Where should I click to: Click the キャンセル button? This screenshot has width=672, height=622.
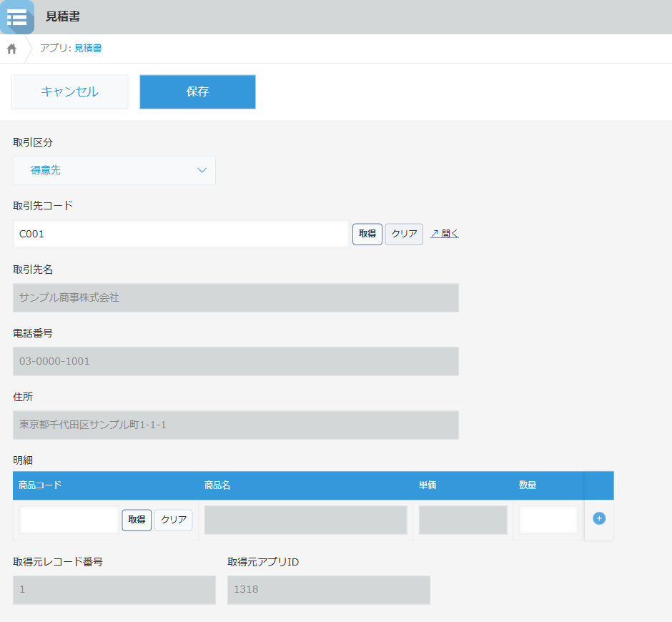point(70,92)
